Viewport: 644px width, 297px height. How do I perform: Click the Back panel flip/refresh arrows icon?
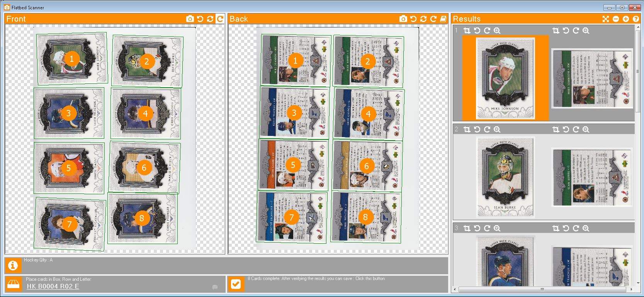coord(423,19)
